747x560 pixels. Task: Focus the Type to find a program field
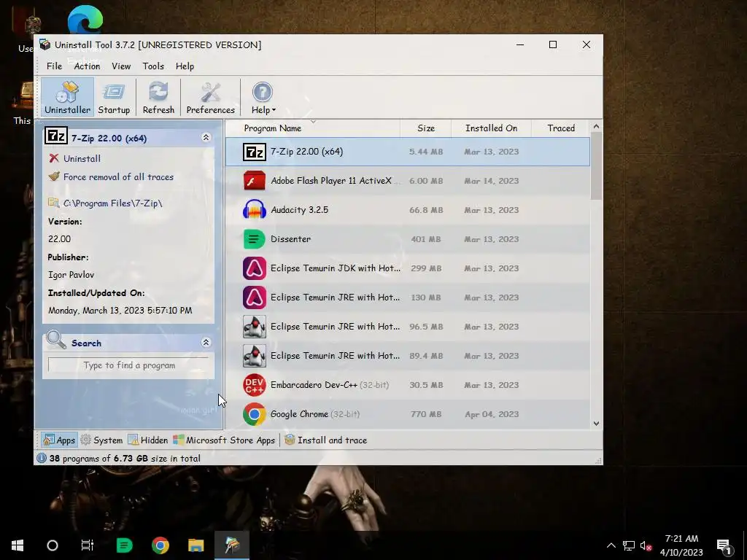128,365
